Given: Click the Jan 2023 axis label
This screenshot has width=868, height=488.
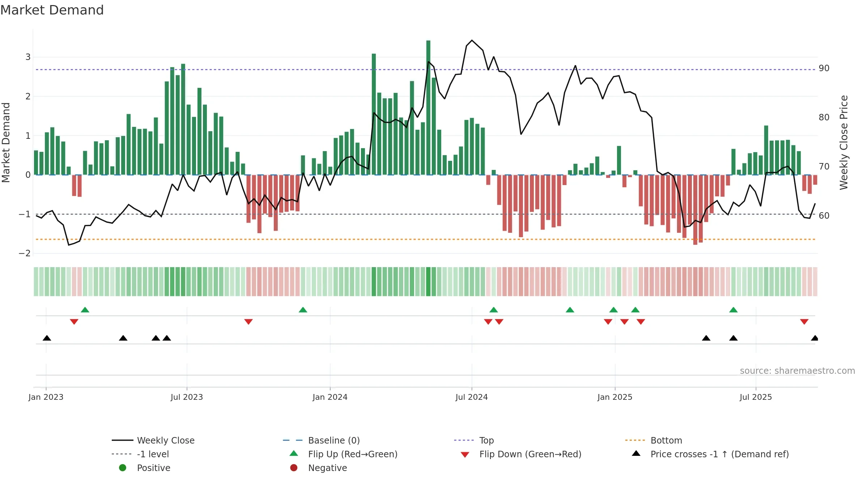Looking at the screenshot, I should [x=46, y=397].
